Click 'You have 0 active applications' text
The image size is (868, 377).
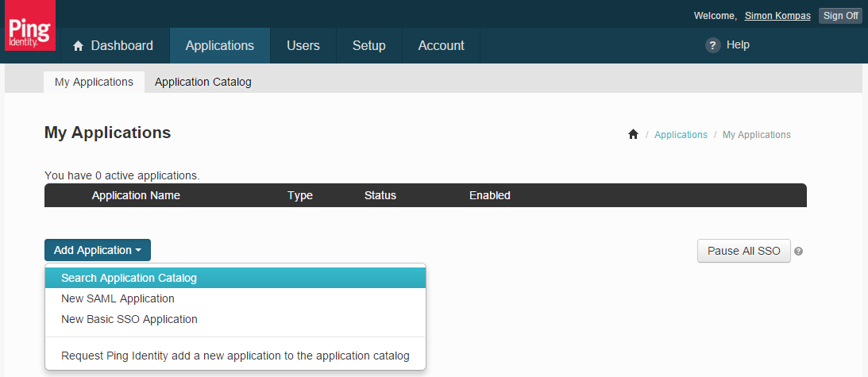(x=122, y=175)
